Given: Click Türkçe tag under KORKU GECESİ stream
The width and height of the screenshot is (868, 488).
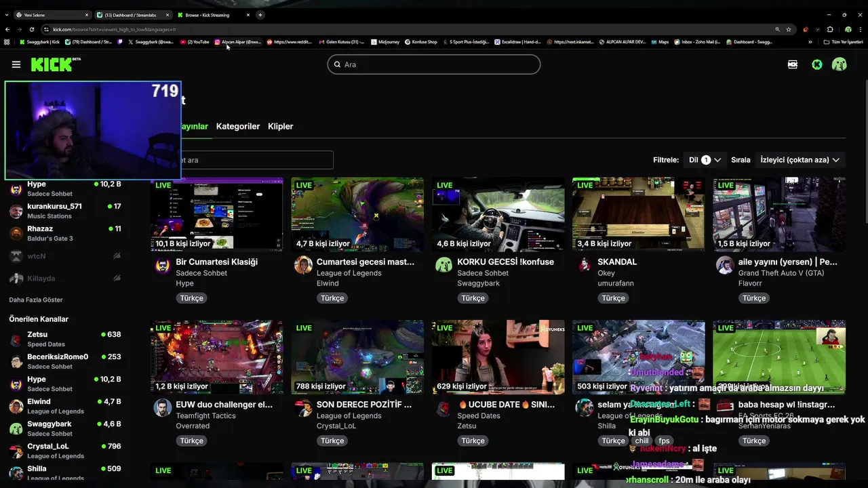Looking at the screenshot, I should coord(473,298).
